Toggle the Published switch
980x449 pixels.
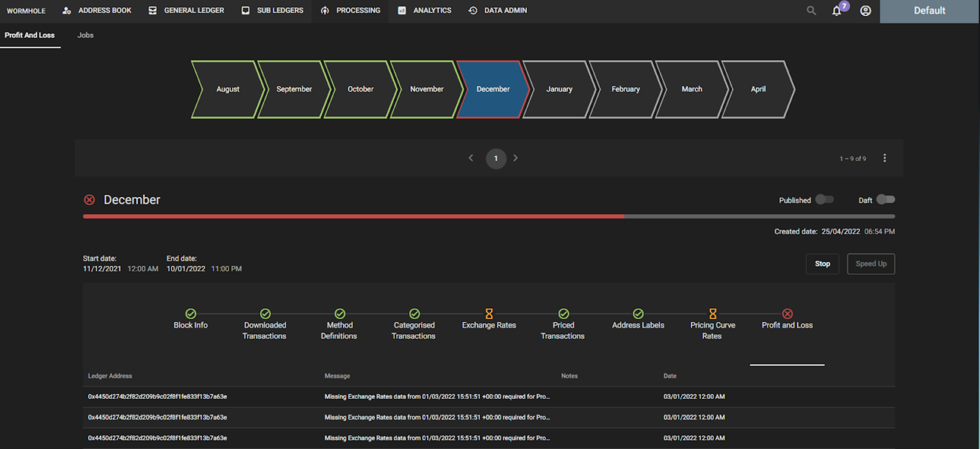pos(825,200)
